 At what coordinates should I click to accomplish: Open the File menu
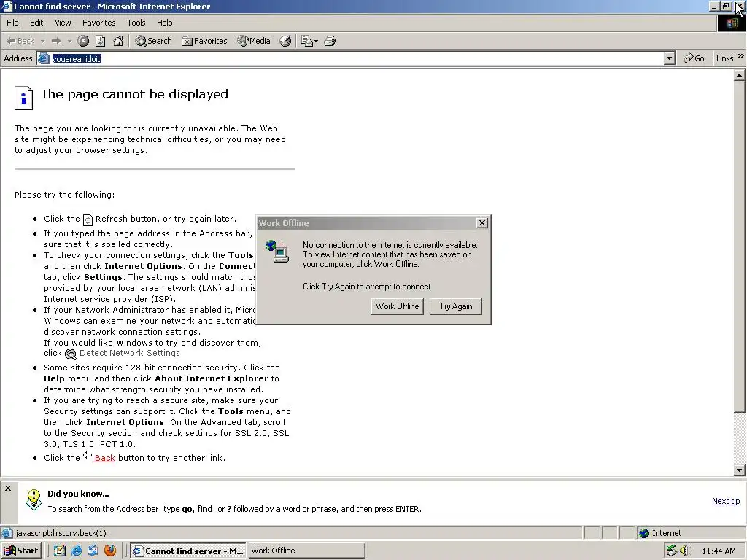[12, 23]
